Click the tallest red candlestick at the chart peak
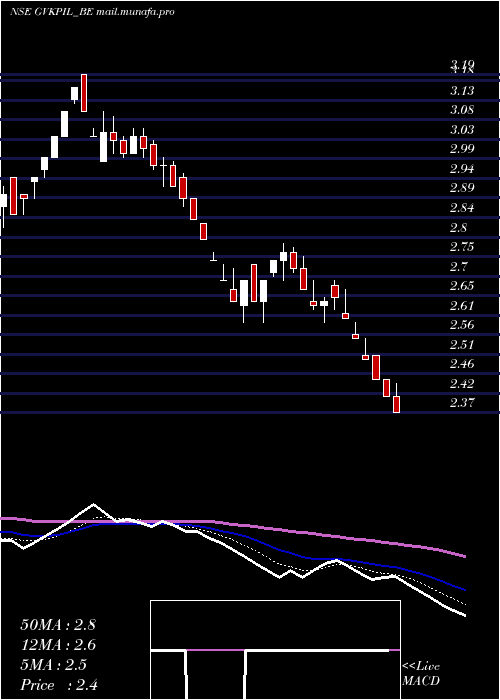The image size is (500, 700). pyautogui.click(x=83, y=93)
